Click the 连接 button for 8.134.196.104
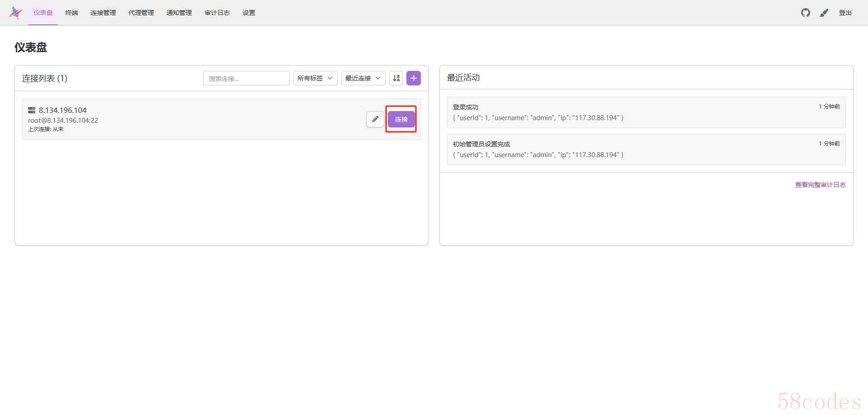The width and height of the screenshot is (868, 415). pyautogui.click(x=401, y=119)
